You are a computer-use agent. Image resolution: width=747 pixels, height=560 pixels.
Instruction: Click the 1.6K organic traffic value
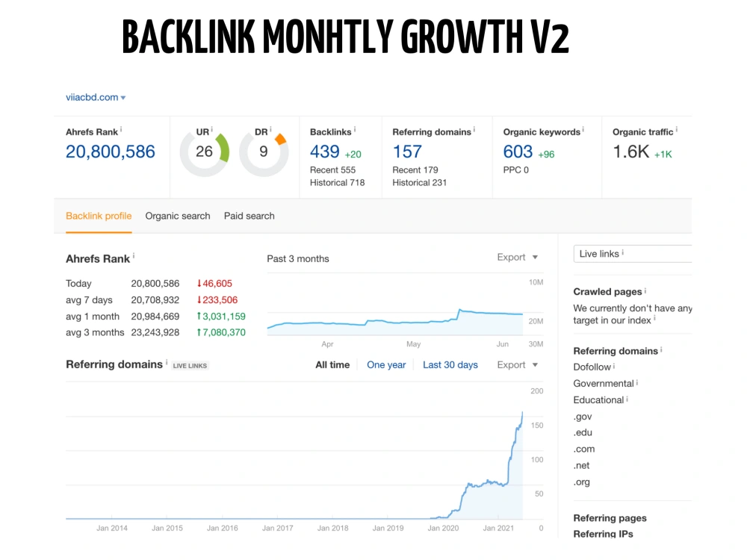coord(630,152)
